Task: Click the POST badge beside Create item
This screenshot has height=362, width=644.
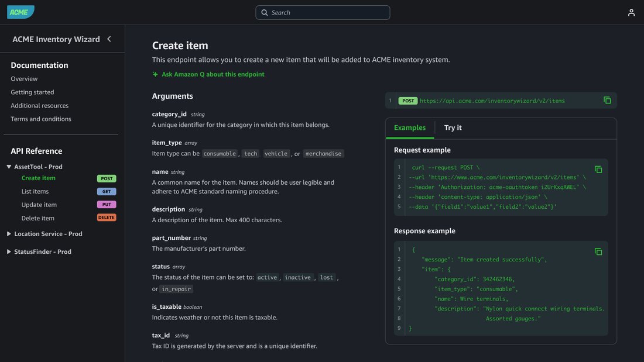Action: click(x=107, y=178)
